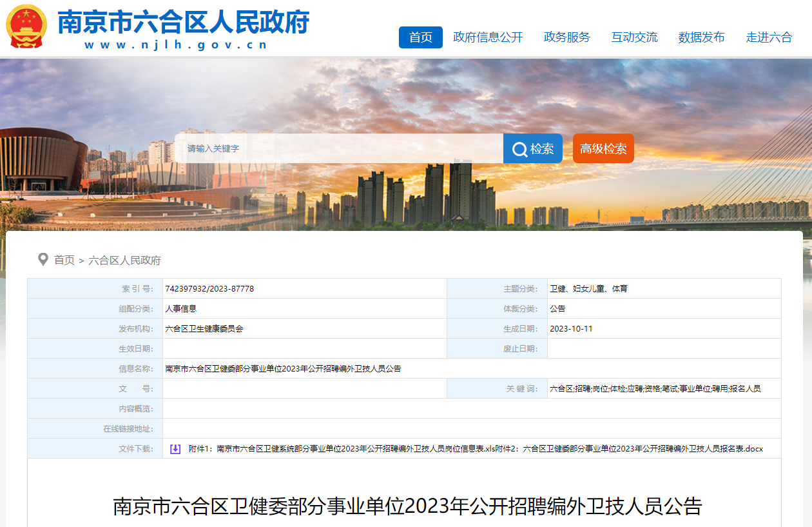This screenshot has width=812, height=527.
Task: Click 六合区人民政府 in the breadcrumb
Action: click(x=124, y=261)
